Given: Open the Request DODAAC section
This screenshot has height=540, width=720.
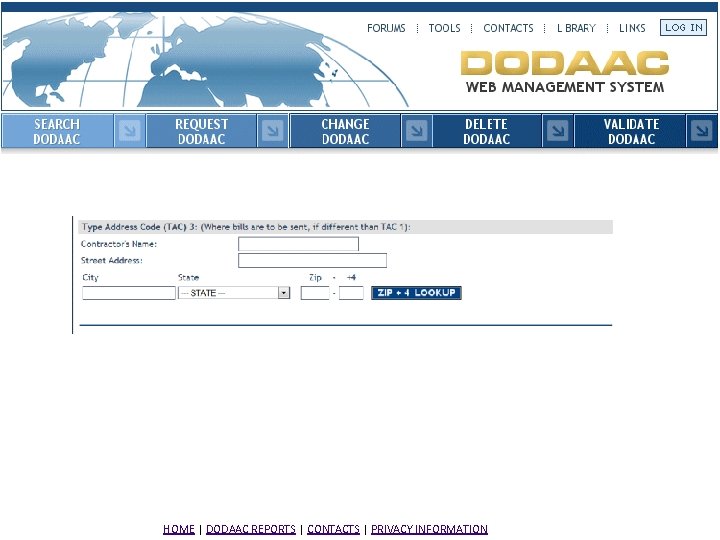Looking at the screenshot, I should (x=201, y=131).
